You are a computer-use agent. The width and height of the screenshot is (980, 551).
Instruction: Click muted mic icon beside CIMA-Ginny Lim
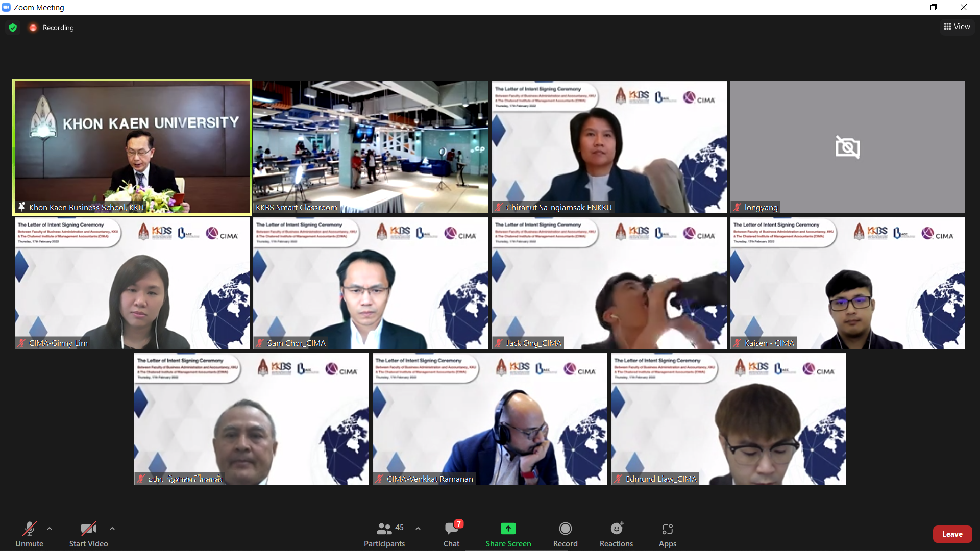coord(21,343)
